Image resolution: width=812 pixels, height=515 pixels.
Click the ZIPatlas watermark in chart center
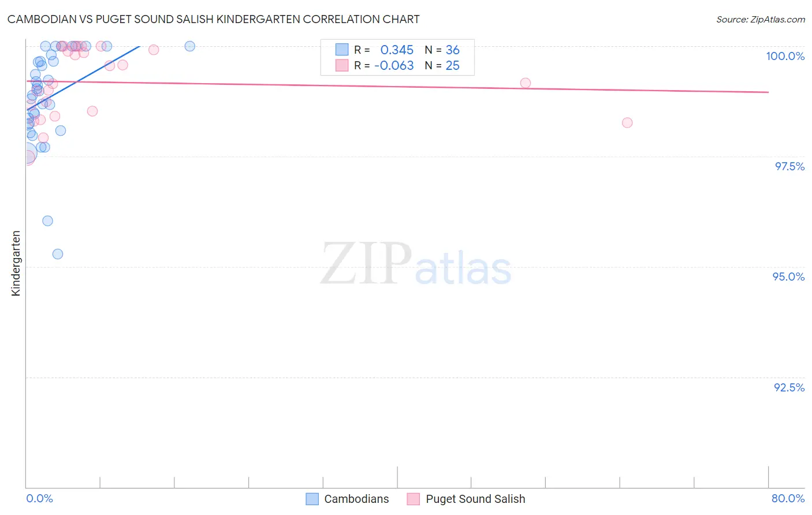tap(416, 264)
